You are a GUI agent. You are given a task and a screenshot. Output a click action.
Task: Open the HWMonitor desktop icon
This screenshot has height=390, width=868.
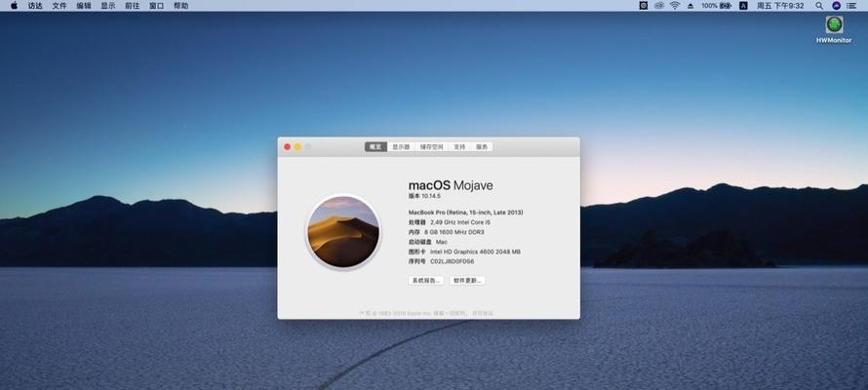coord(834,29)
